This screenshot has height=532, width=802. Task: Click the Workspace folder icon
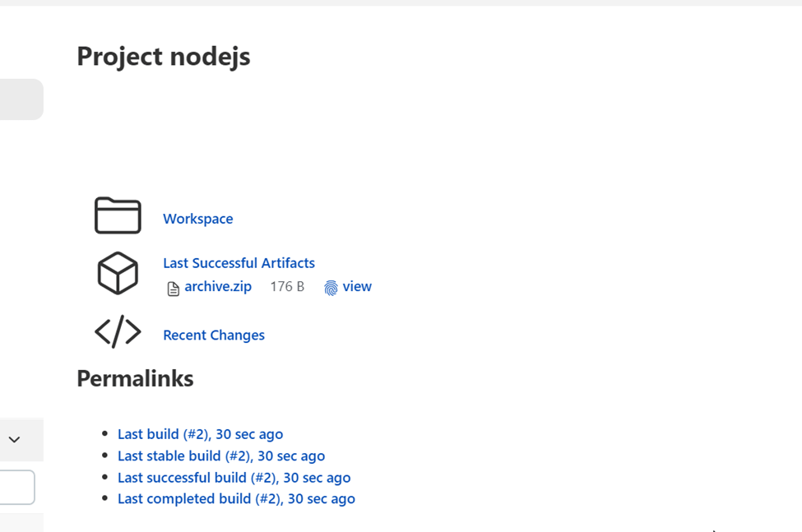tap(118, 216)
